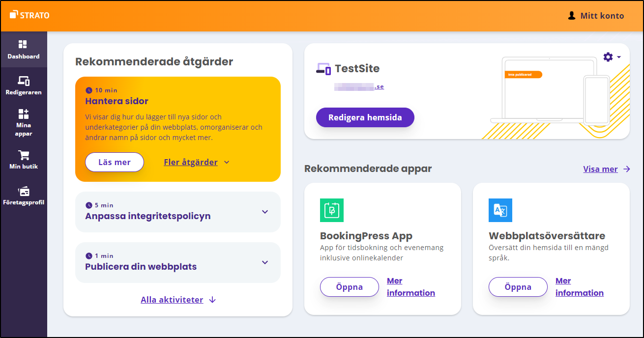This screenshot has width=644, height=338.
Task: Click the BookingPress App icon
Action: coord(332,210)
